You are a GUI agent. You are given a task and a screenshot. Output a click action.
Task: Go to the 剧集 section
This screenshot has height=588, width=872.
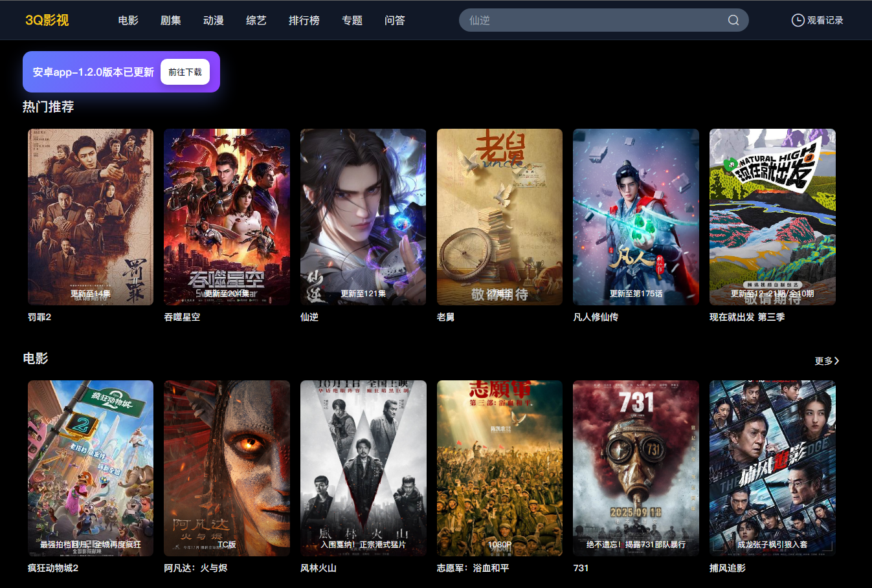pyautogui.click(x=171, y=20)
